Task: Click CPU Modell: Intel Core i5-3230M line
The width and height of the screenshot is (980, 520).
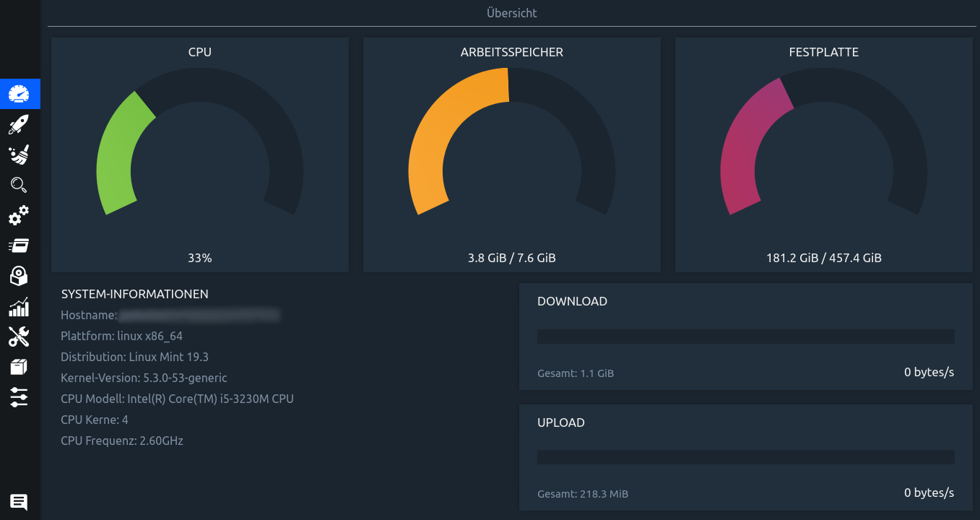Action: point(177,399)
